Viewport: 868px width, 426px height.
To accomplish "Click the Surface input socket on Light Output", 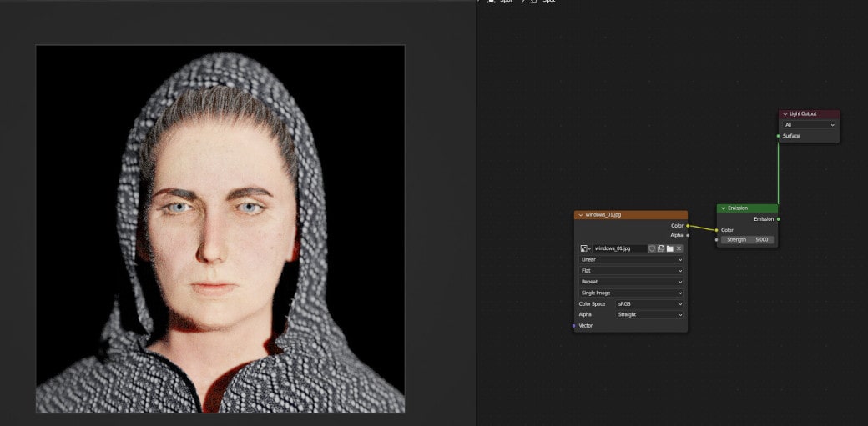I will pyautogui.click(x=779, y=136).
